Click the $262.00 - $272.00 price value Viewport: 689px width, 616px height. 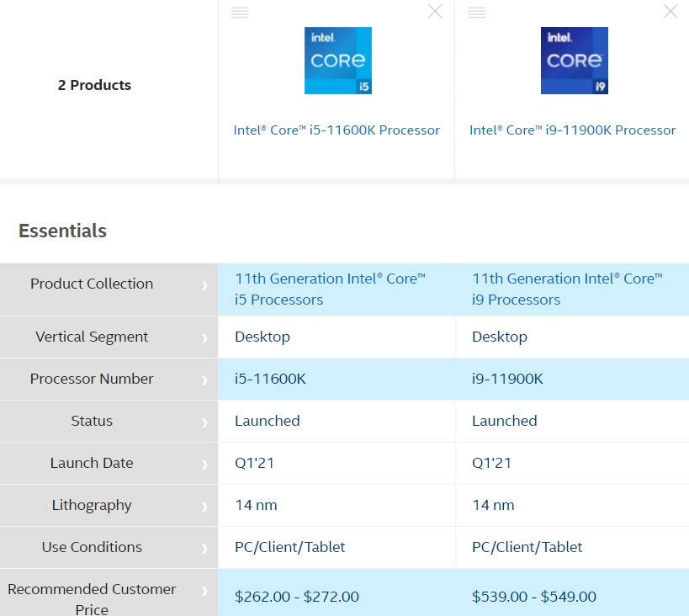(297, 597)
